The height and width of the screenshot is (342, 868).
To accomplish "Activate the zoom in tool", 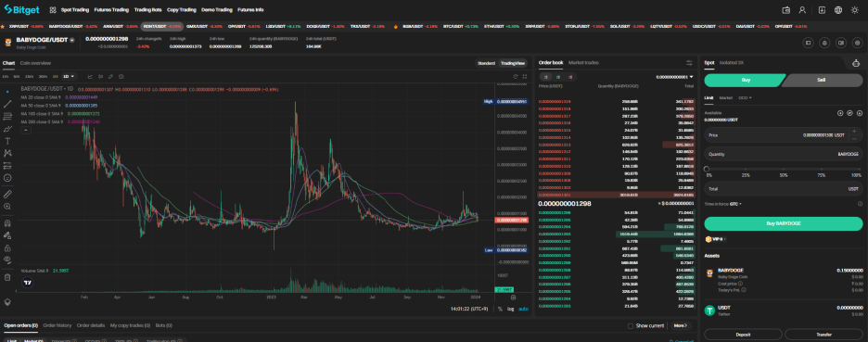I will [7, 207].
